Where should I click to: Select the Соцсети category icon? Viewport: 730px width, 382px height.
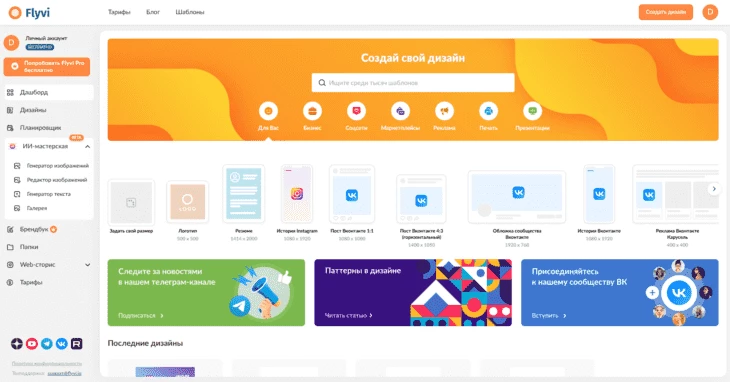tap(356, 111)
